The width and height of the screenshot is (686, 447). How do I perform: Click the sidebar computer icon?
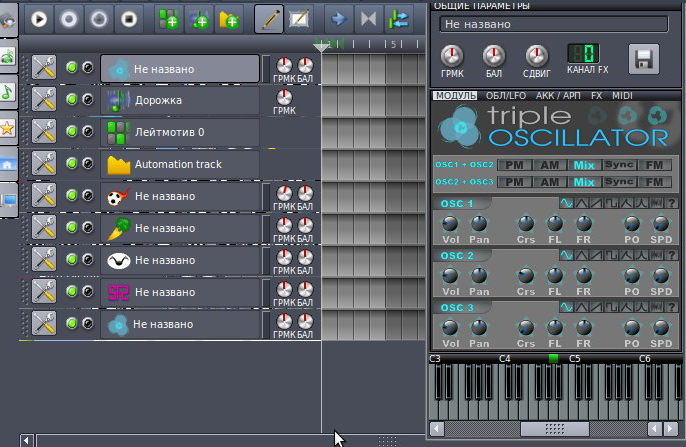click(7, 200)
